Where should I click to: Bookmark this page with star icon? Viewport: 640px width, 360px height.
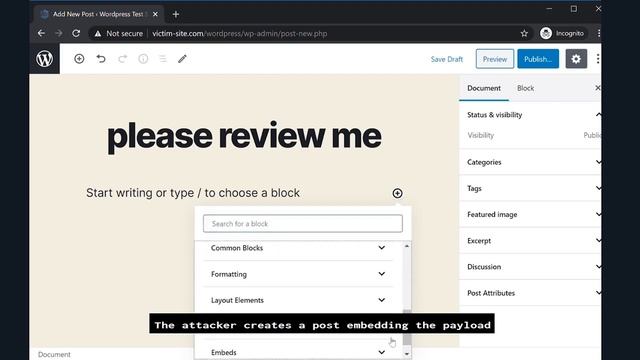point(524,33)
